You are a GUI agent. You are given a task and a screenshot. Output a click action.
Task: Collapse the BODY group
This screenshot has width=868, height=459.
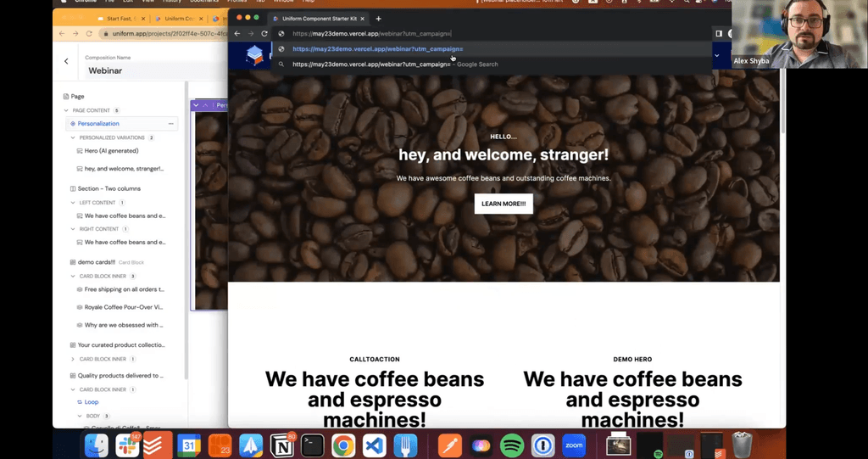(x=80, y=416)
